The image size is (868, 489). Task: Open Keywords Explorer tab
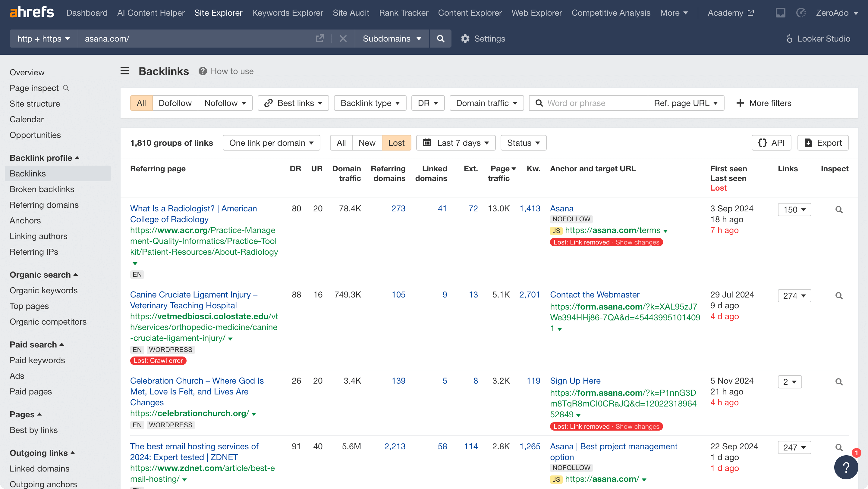click(288, 13)
